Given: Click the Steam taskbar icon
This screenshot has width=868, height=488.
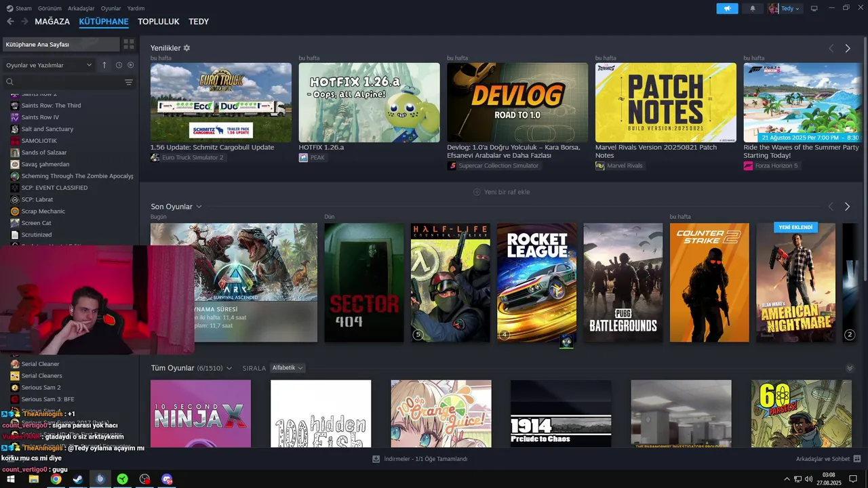Looking at the screenshot, I should [78, 479].
